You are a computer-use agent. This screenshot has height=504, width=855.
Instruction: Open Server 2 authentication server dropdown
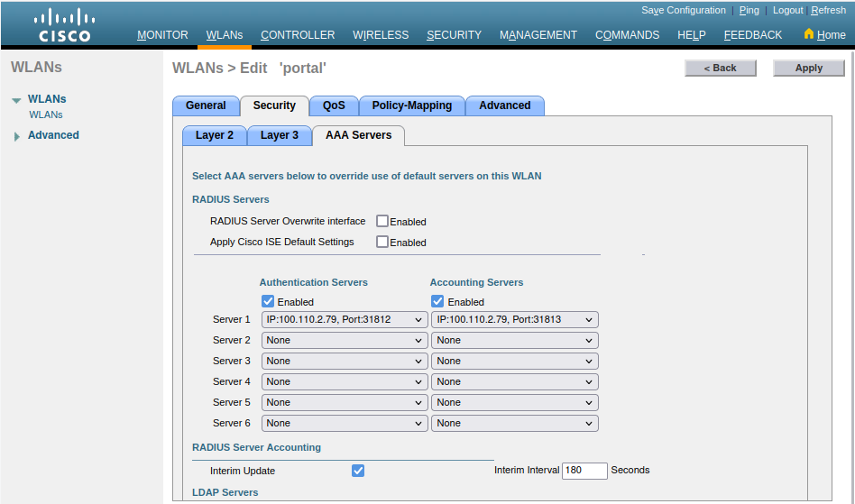click(x=345, y=340)
